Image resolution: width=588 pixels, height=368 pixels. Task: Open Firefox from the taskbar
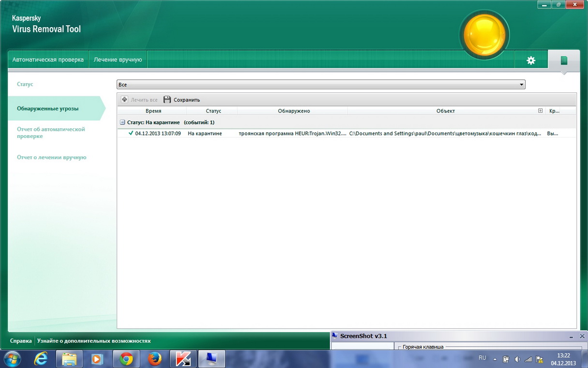coord(155,359)
